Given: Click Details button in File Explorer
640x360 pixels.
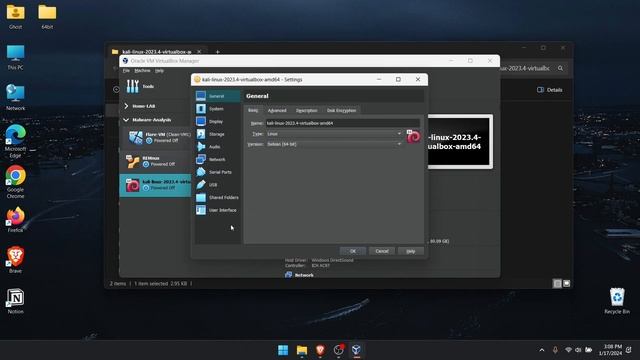Looking at the screenshot, I should coord(550,90).
